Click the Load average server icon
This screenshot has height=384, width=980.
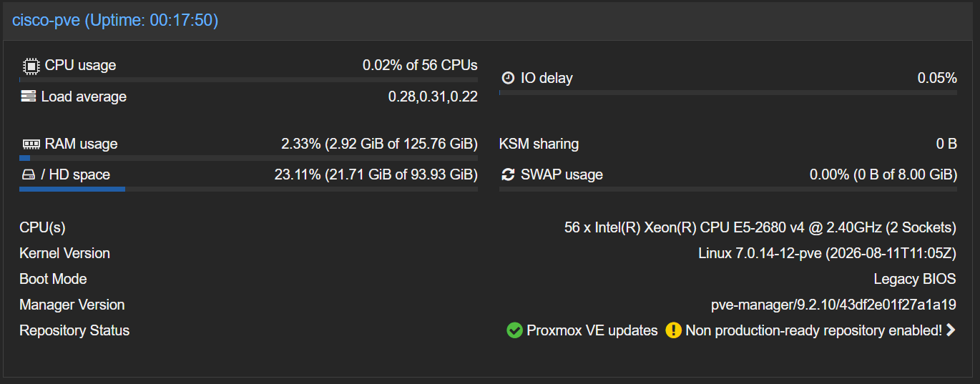click(x=28, y=97)
